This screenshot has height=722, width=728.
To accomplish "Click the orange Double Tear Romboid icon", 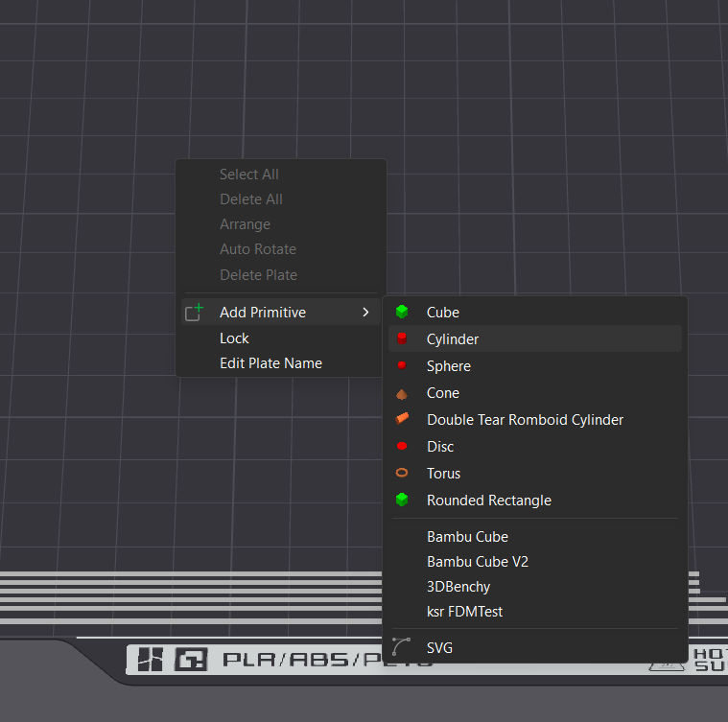I will click(x=402, y=420).
